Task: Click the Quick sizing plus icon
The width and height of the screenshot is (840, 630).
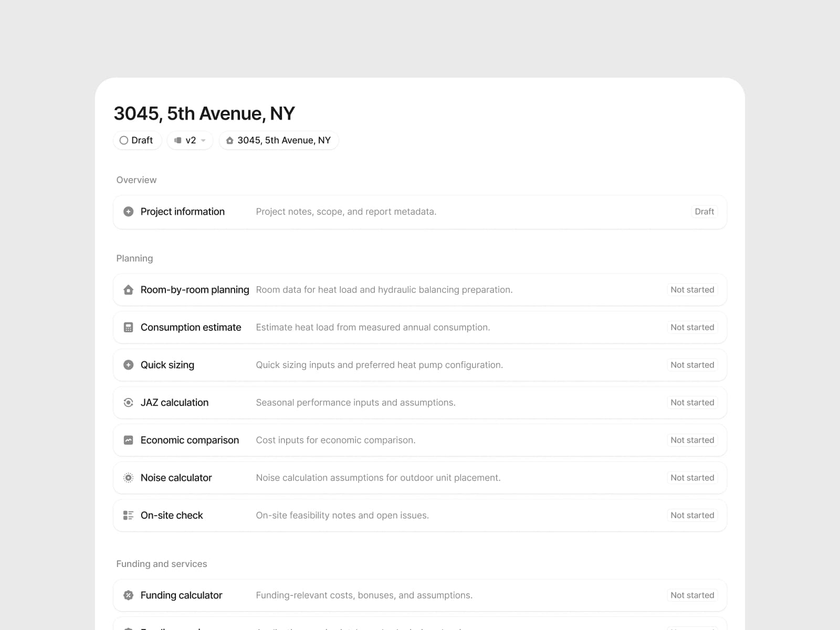Action: [128, 365]
